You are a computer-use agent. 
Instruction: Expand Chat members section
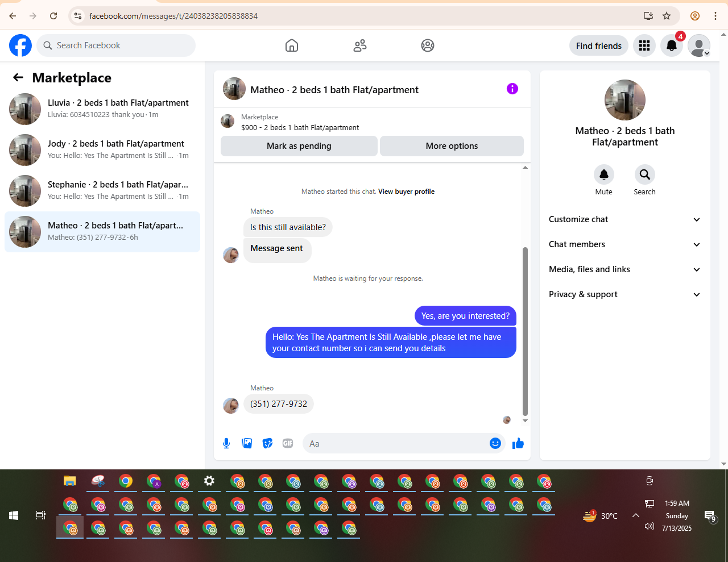(624, 244)
